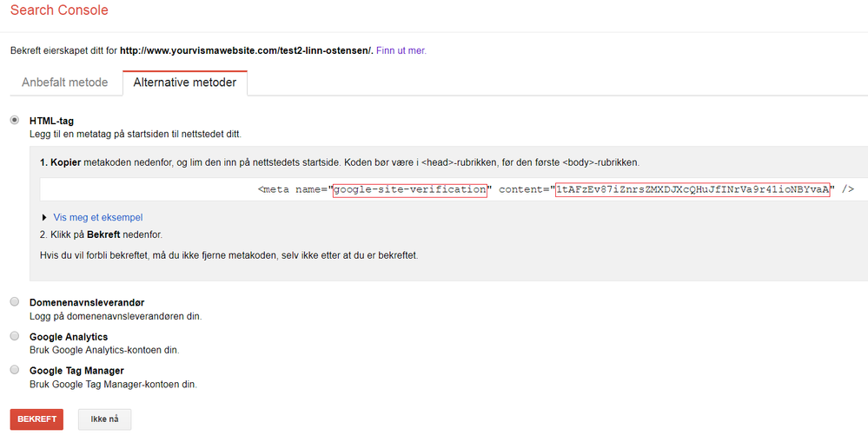Screen dimensions: 868x442
Task: Click the Ikke nå button
Action: (x=104, y=419)
